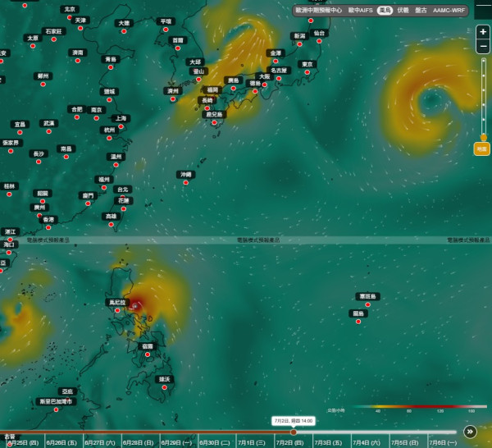Click the 名古屋 city label
Screen dimensions: 492x448
279,71
